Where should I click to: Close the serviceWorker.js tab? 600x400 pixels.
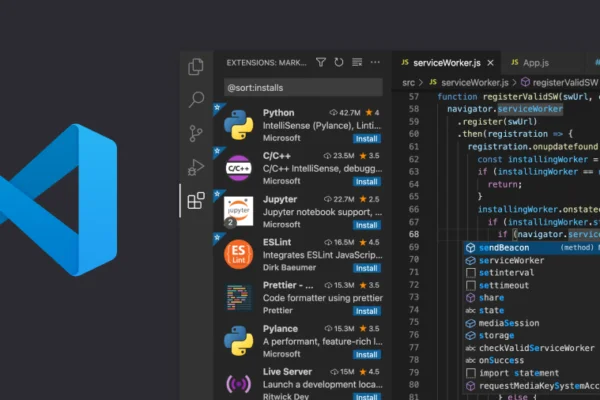(490, 63)
